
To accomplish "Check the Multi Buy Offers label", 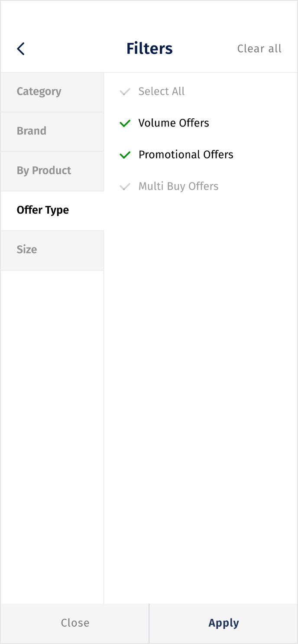I will click(178, 186).
